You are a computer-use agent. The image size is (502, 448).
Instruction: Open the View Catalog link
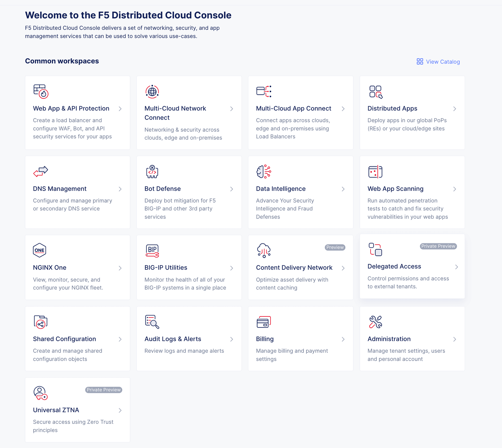(442, 61)
